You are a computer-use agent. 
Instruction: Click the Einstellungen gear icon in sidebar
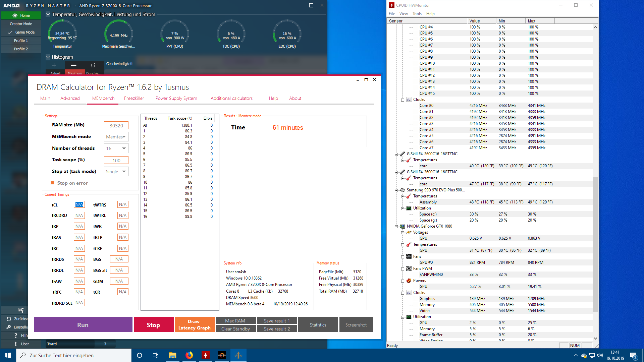[x=9, y=327]
